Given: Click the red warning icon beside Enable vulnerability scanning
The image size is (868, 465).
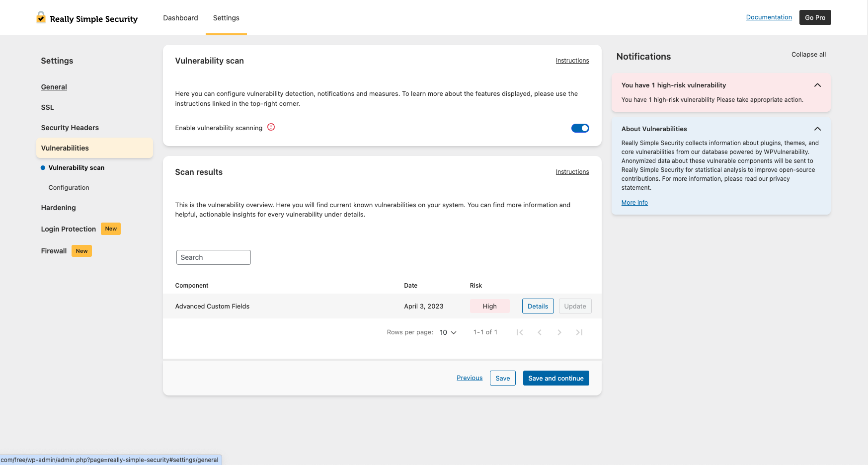Looking at the screenshot, I should (271, 127).
